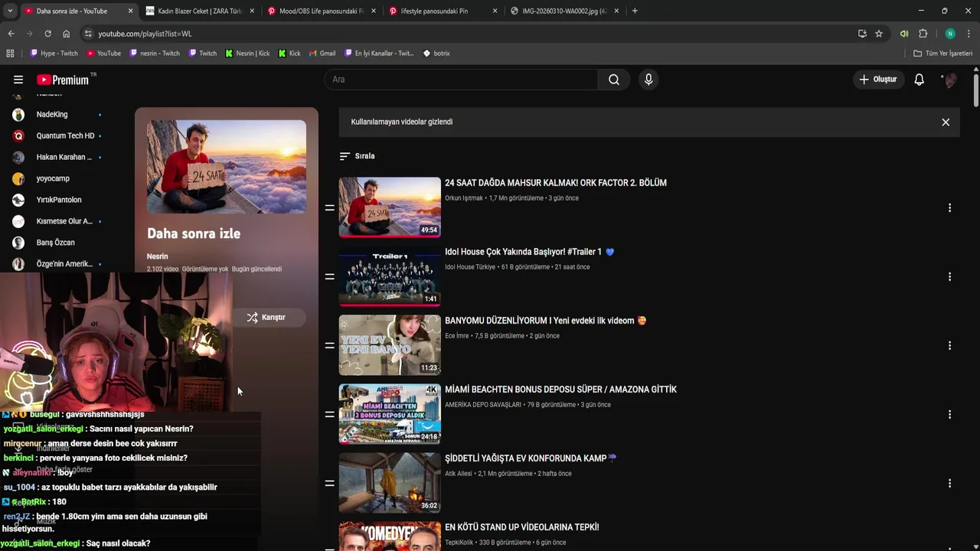The image size is (980, 551).
Task: Open Quantum Tech HD subscription
Action: 65,136
